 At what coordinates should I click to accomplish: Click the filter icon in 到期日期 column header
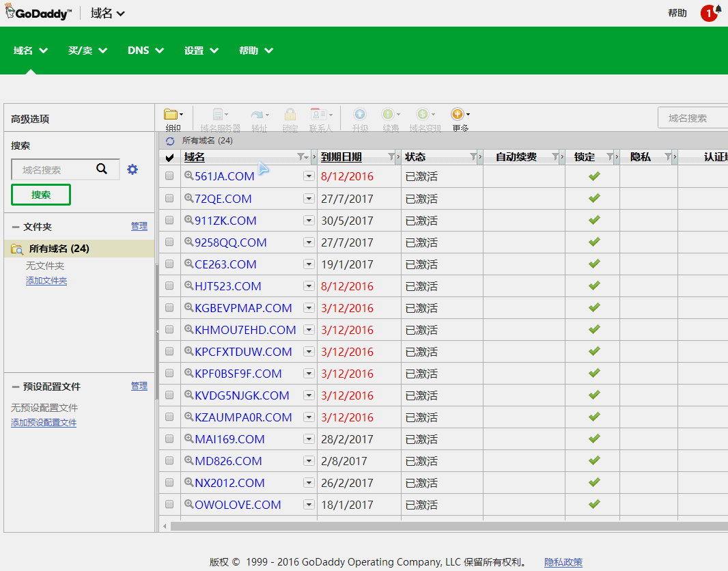click(391, 157)
